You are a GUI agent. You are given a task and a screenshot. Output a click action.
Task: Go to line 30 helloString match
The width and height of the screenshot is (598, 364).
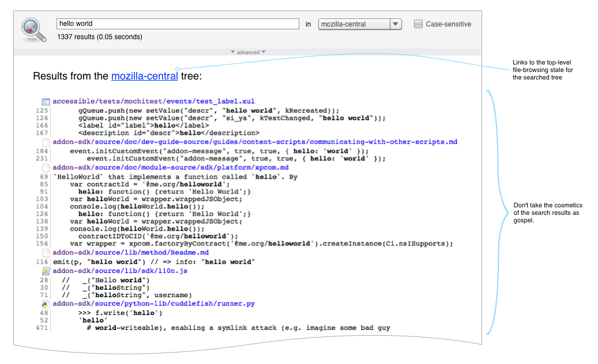click(x=44, y=288)
